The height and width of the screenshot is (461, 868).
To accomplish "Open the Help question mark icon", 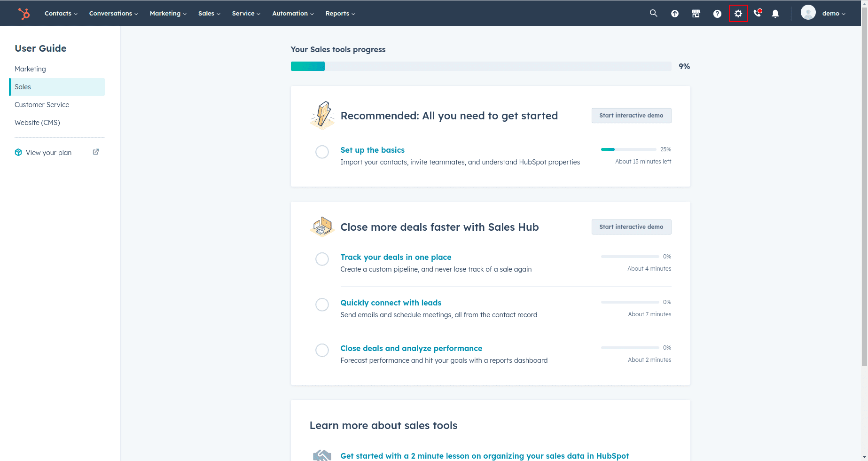I will [x=717, y=14].
